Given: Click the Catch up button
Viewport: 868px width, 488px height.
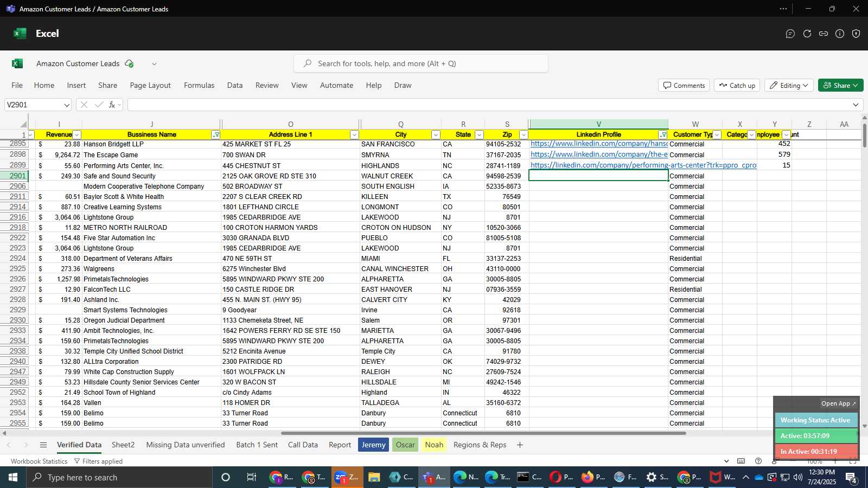Looking at the screenshot, I should pyautogui.click(x=737, y=85).
